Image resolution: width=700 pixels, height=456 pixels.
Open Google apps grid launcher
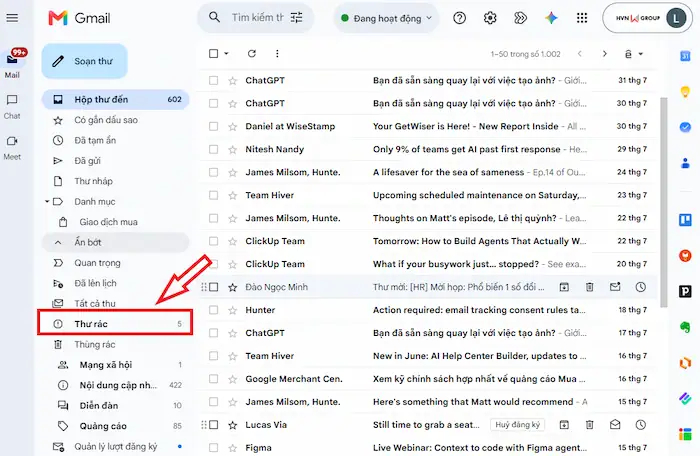pyautogui.click(x=582, y=18)
